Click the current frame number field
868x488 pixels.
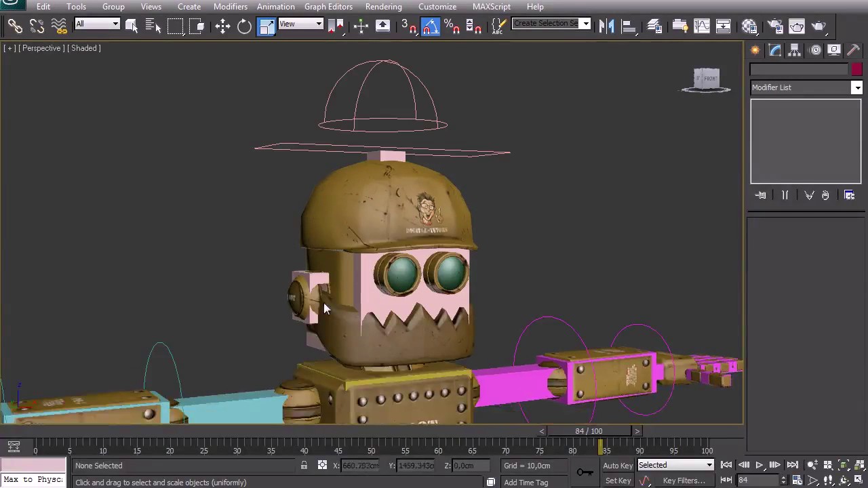click(x=757, y=481)
